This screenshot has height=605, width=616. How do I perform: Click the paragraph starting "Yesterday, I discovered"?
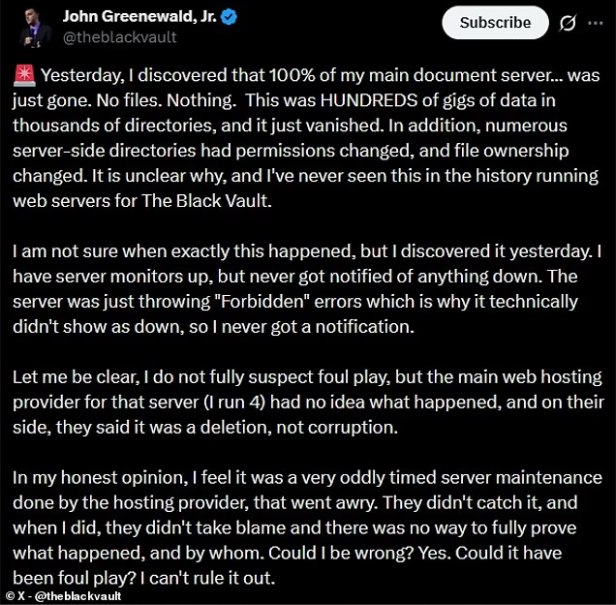300,139
